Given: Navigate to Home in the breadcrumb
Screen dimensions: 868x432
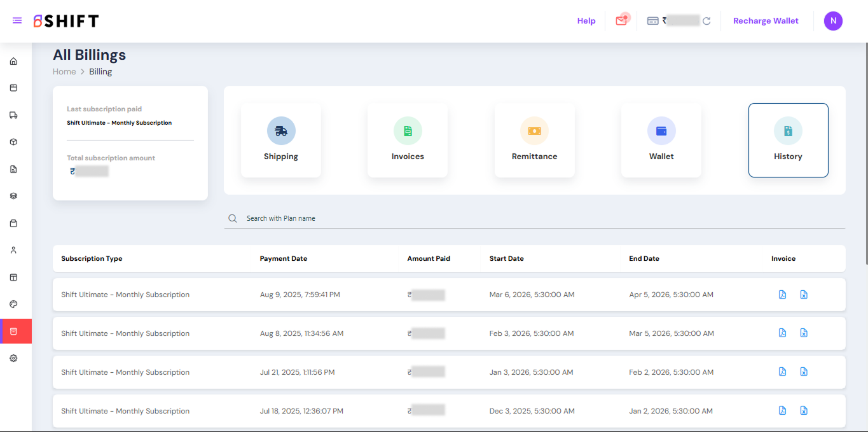Looking at the screenshot, I should pyautogui.click(x=64, y=72).
